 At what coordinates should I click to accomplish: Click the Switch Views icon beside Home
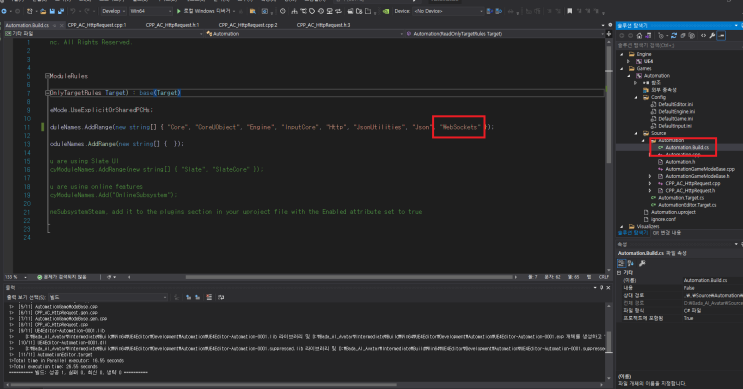pyautogui.click(x=648, y=36)
